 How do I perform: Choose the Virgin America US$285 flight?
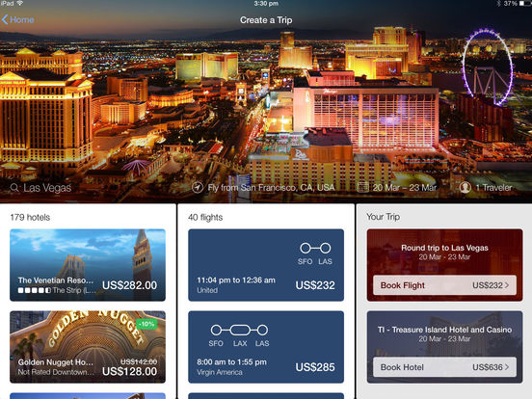tap(266, 347)
